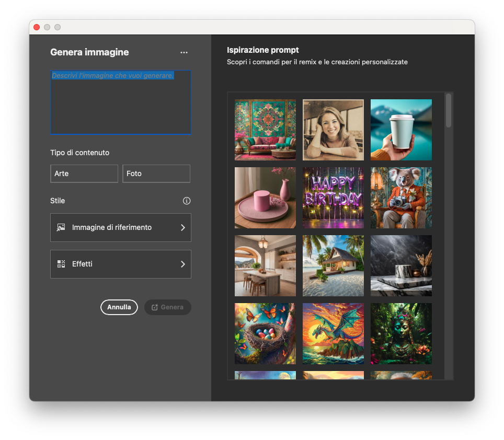Select the Happy Birthday balloons thumbnail
This screenshot has height=440, width=504.
click(x=333, y=198)
